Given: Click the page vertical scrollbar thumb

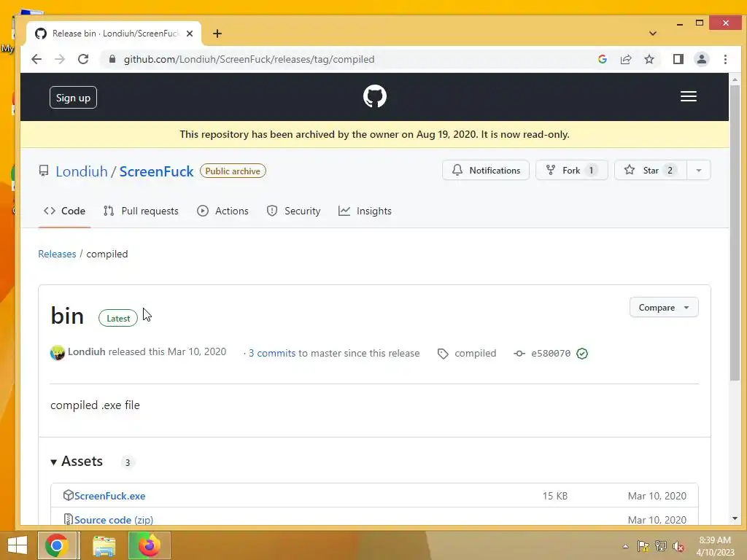Looking at the screenshot, I should tap(735, 233).
